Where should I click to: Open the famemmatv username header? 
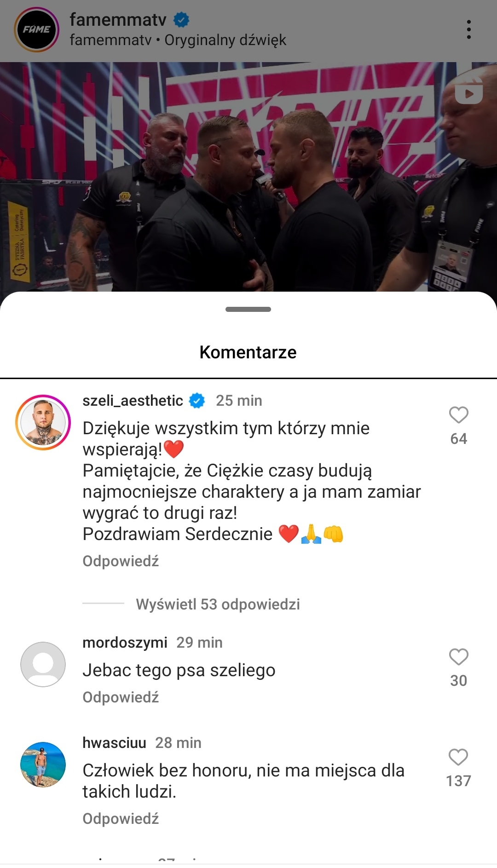click(118, 20)
